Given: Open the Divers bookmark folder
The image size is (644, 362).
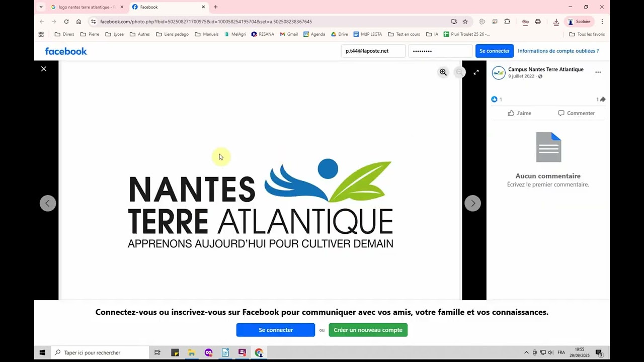Looking at the screenshot, I should (64, 34).
